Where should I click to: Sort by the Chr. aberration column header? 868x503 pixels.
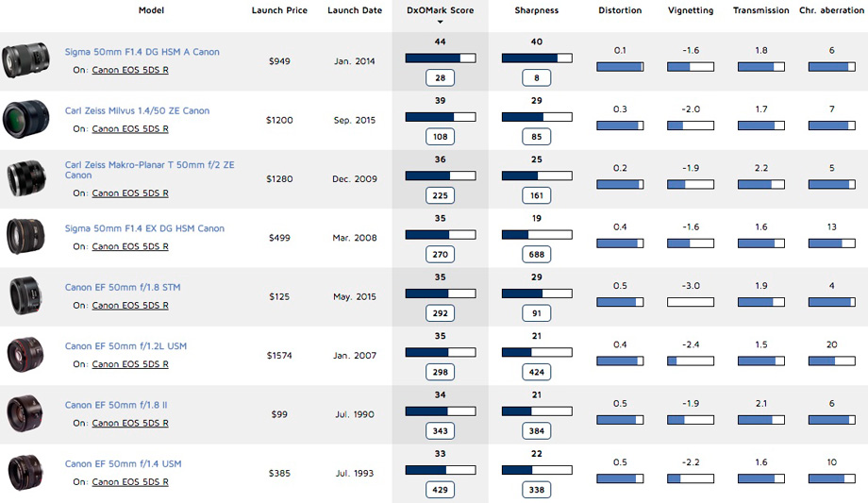click(x=831, y=10)
